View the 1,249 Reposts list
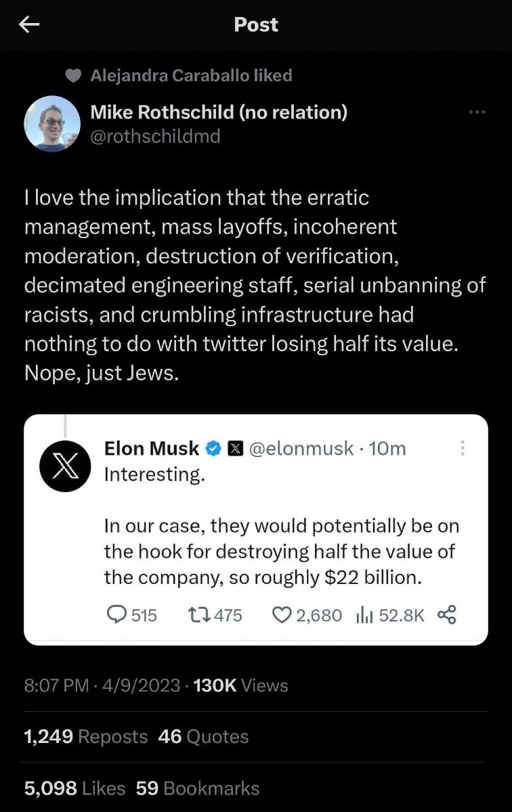This screenshot has width=512, height=812. 85,737
